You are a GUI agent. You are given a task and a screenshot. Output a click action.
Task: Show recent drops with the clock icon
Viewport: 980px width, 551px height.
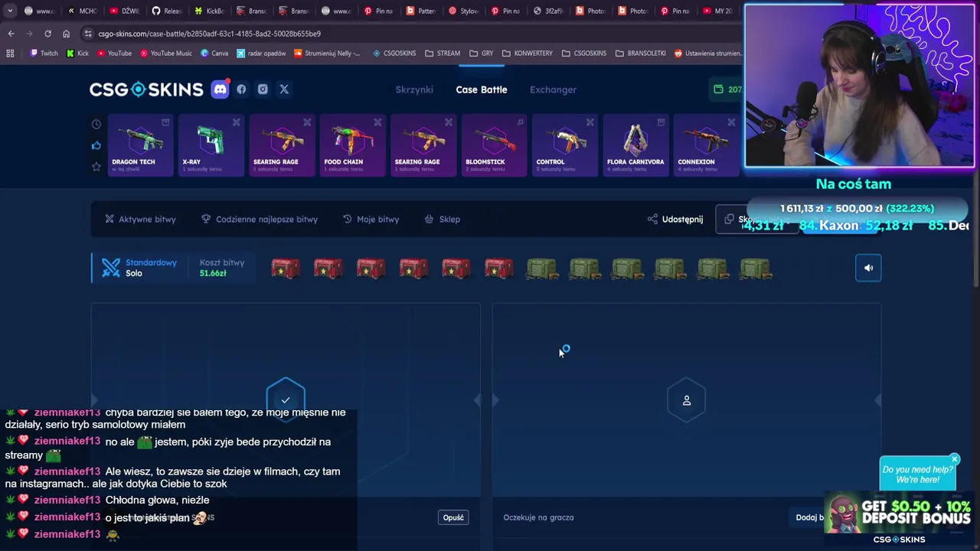point(96,124)
